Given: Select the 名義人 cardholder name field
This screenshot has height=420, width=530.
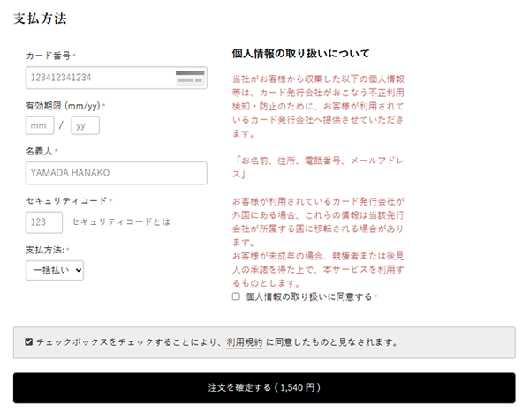Looking at the screenshot, I should pos(116,173).
